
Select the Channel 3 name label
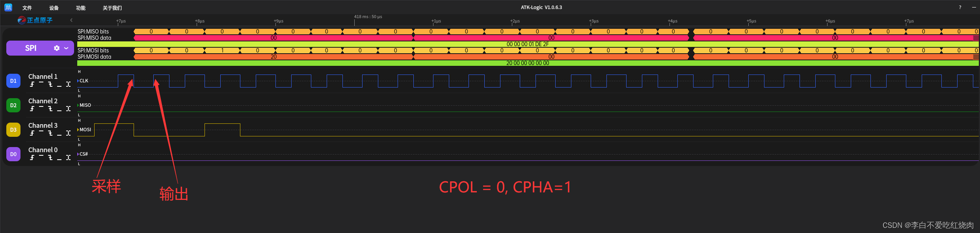pos(43,125)
